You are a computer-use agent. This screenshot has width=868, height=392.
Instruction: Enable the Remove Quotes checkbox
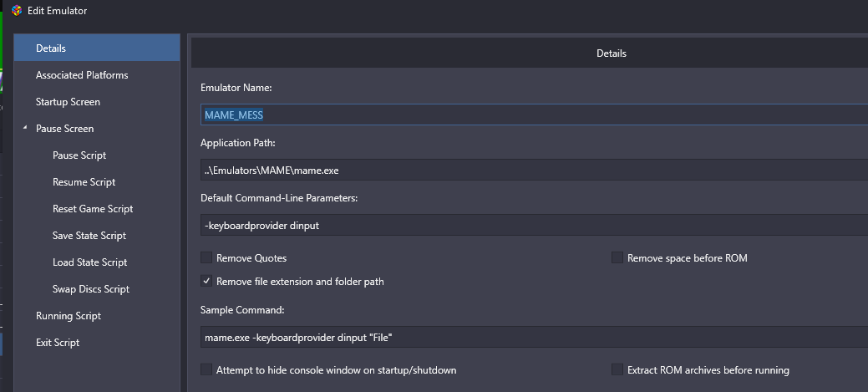[206, 257]
